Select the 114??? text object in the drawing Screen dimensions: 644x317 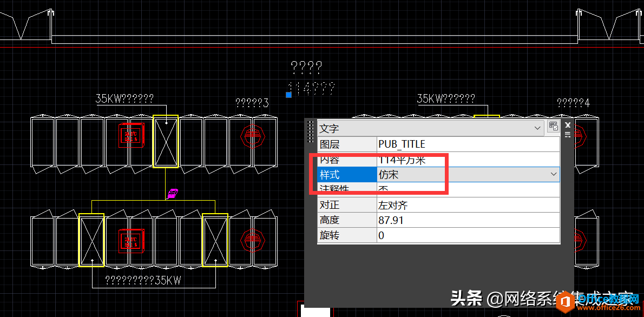[x=312, y=88]
